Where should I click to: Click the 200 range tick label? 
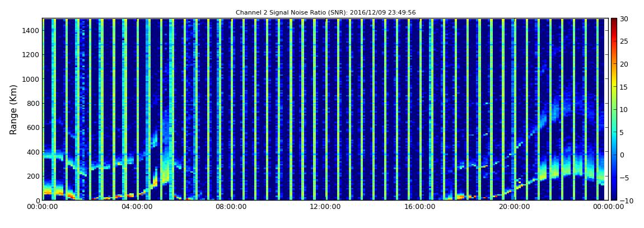pos(33,176)
